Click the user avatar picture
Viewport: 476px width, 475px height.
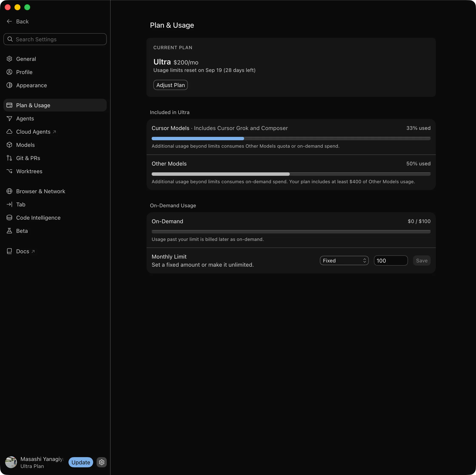click(11, 462)
